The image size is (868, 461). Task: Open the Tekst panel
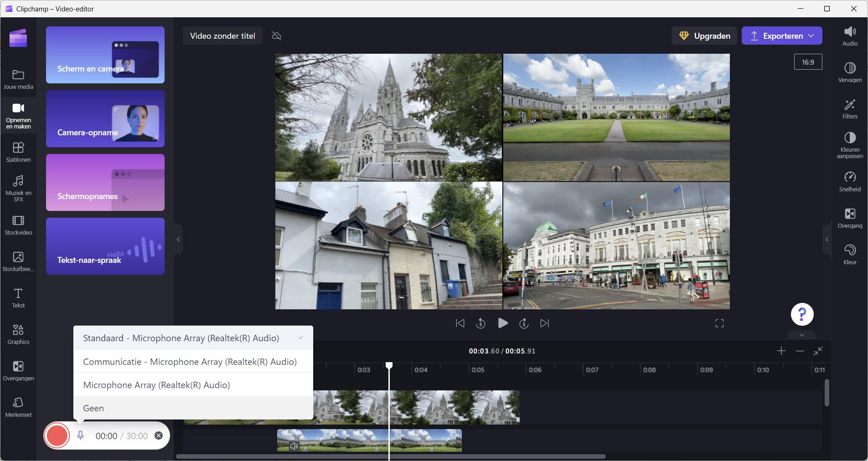18,298
